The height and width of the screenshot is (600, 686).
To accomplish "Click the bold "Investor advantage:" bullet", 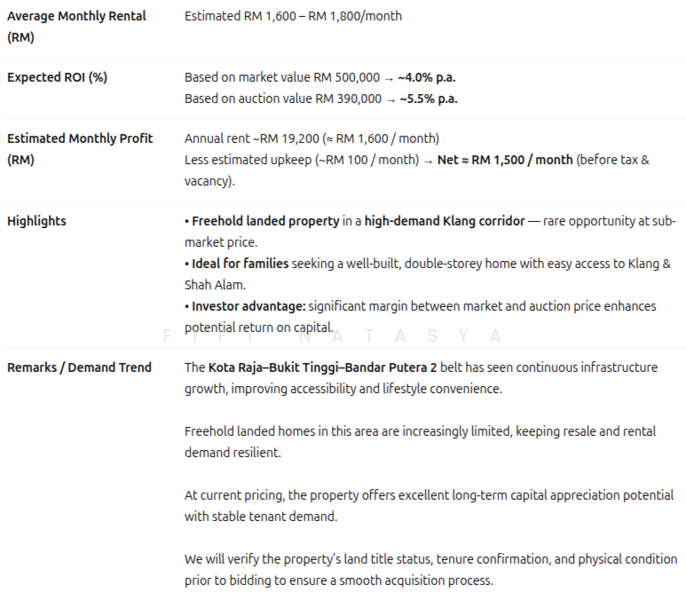I will click(250, 306).
